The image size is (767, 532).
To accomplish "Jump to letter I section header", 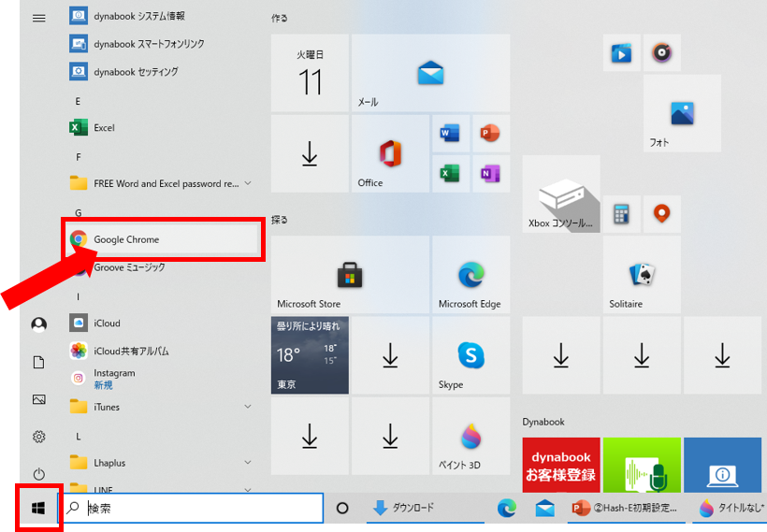I will point(78,296).
